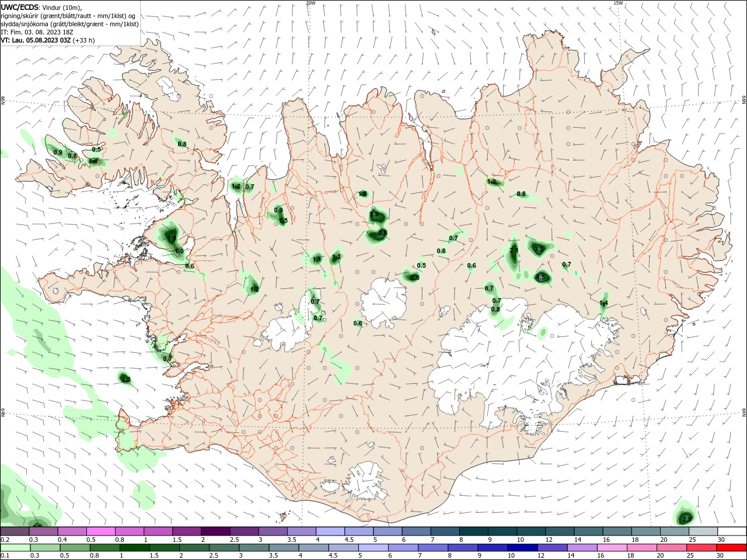Image resolution: width=747 pixels, height=560 pixels.
Task: Click the dark purple top-row swatch between 2 and 2.5
Action: pos(215,531)
